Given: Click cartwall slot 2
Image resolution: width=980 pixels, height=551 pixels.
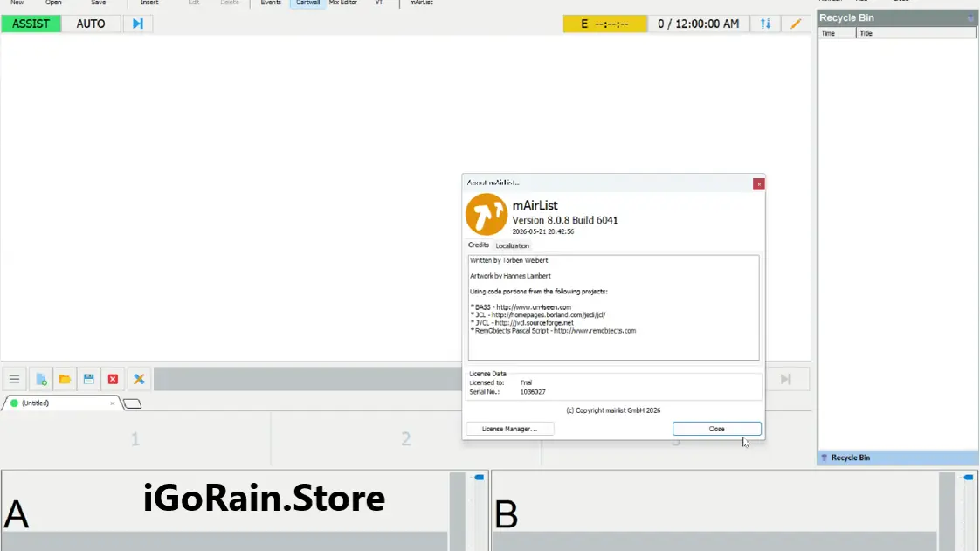Looking at the screenshot, I should pyautogui.click(x=406, y=439).
